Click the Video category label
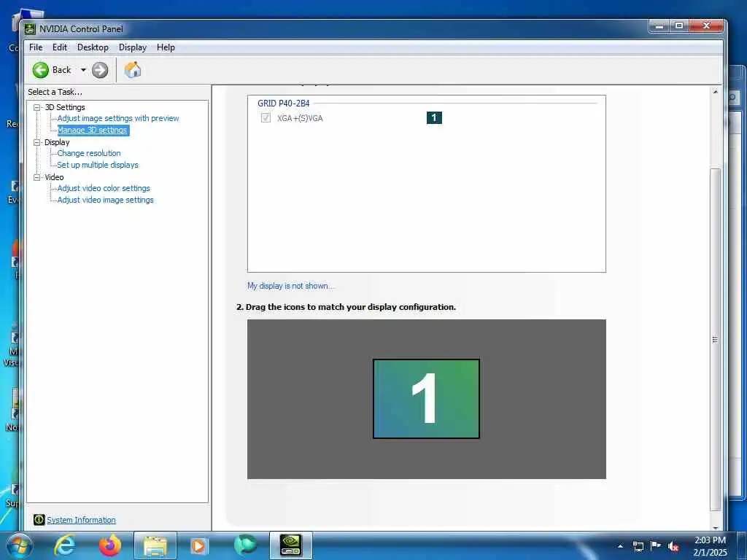 coord(54,177)
